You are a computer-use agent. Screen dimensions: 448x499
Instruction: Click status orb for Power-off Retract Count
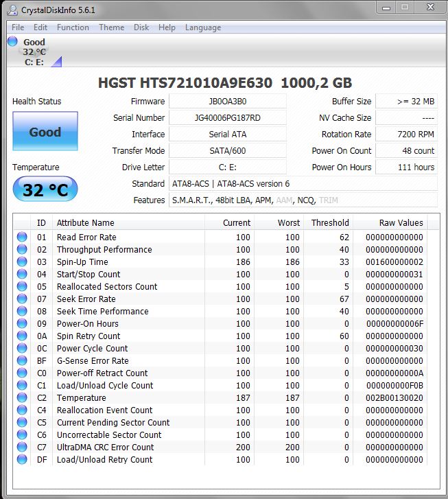[22, 373]
